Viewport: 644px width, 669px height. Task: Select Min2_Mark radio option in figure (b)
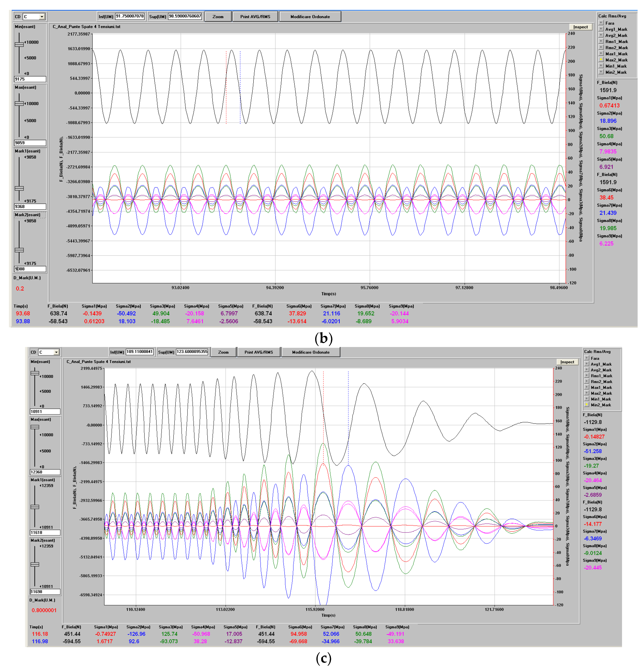pos(601,72)
